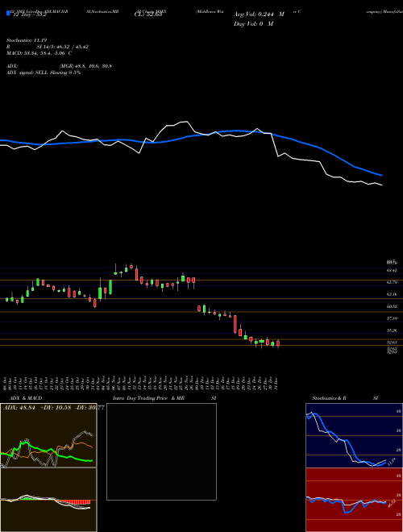The image size is (403, 532).
Task: Click the 'CL: 52.63' closing price text
Action: (x=148, y=15)
